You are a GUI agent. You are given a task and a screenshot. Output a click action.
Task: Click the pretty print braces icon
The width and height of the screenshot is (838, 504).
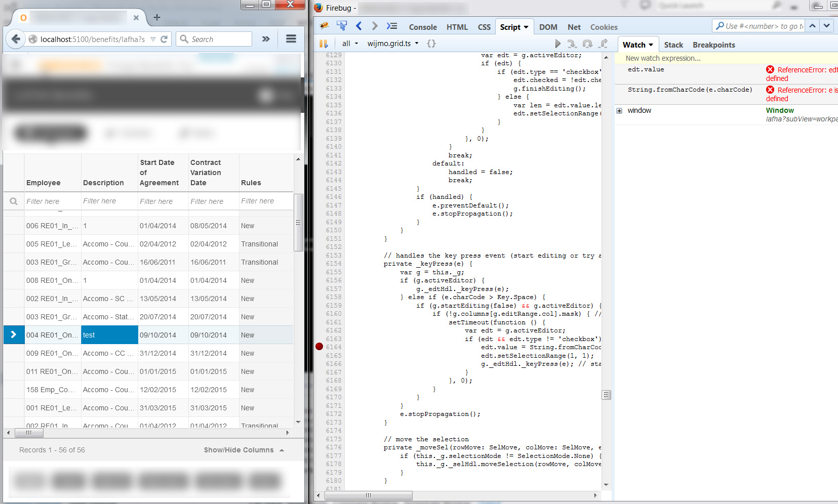(x=431, y=44)
